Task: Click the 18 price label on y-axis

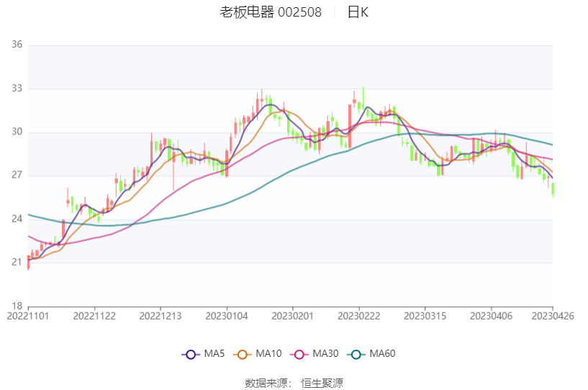Action: point(17,306)
